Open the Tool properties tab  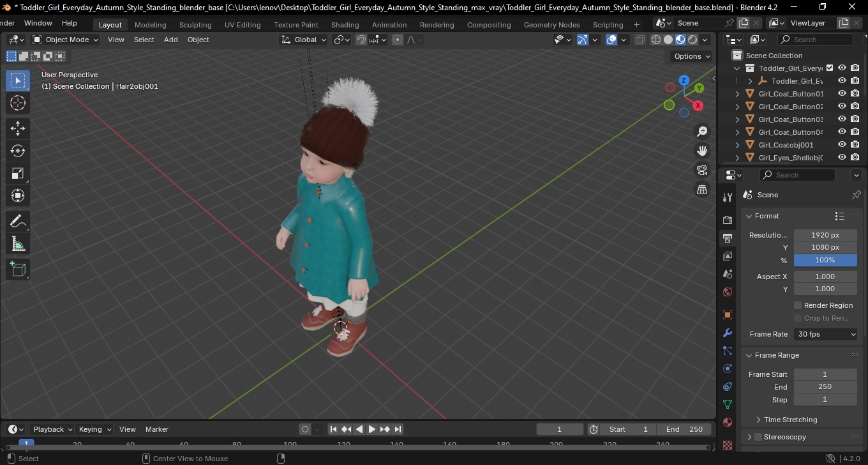(x=728, y=197)
